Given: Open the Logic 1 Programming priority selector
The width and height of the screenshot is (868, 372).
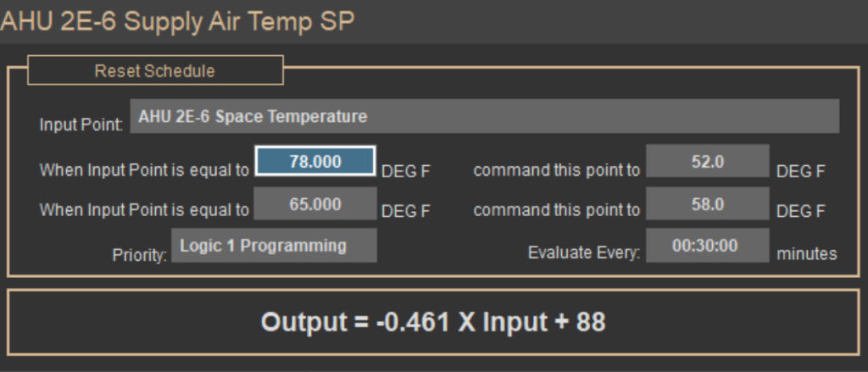Looking at the screenshot, I should 274,246.
